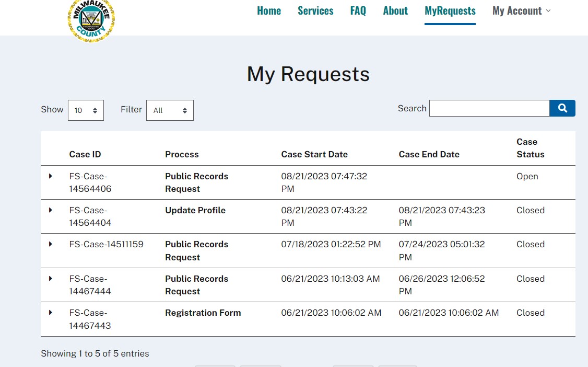Sort by Case End Date header

click(429, 154)
